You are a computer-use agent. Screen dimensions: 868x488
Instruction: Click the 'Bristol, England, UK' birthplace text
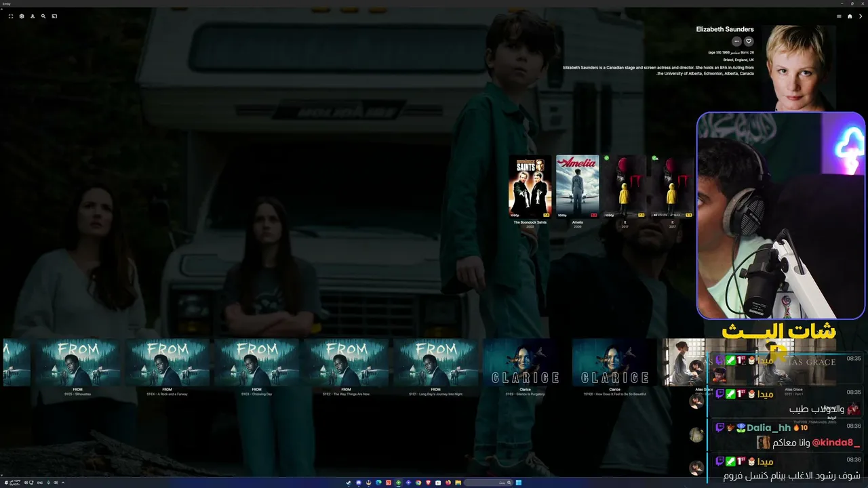[739, 60]
